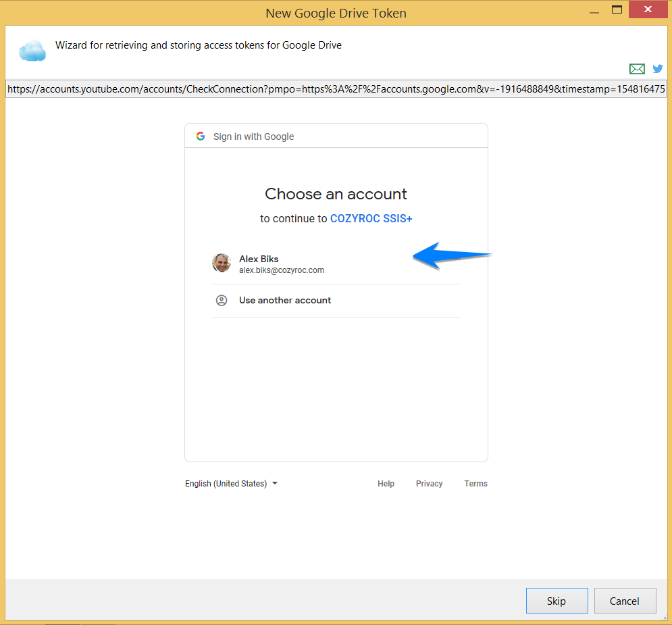Expand the English (United States) language dropdown
The height and width of the screenshot is (625, 672).
(232, 484)
